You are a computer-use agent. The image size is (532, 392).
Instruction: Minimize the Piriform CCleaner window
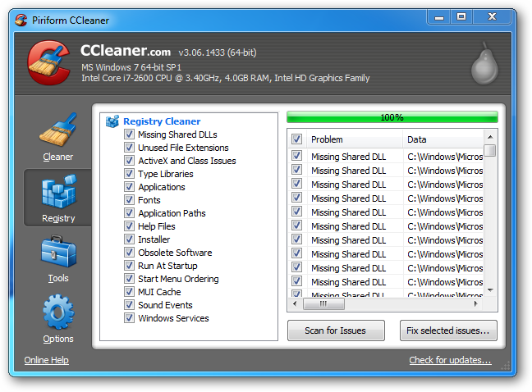(x=439, y=17)
